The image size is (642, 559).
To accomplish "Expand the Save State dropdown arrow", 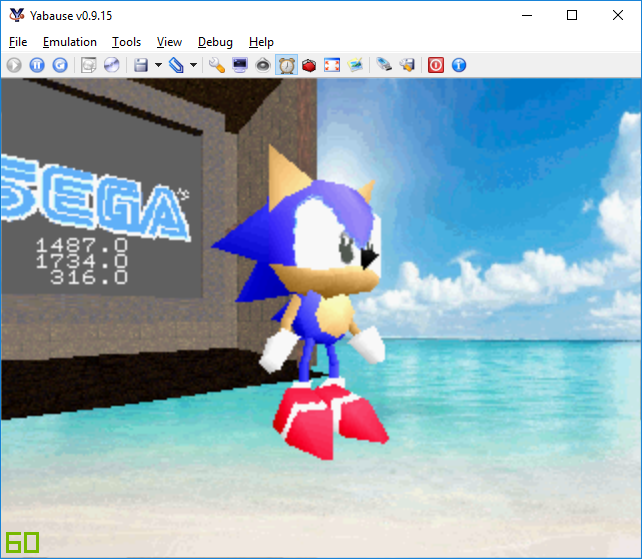I will point(158,65).
